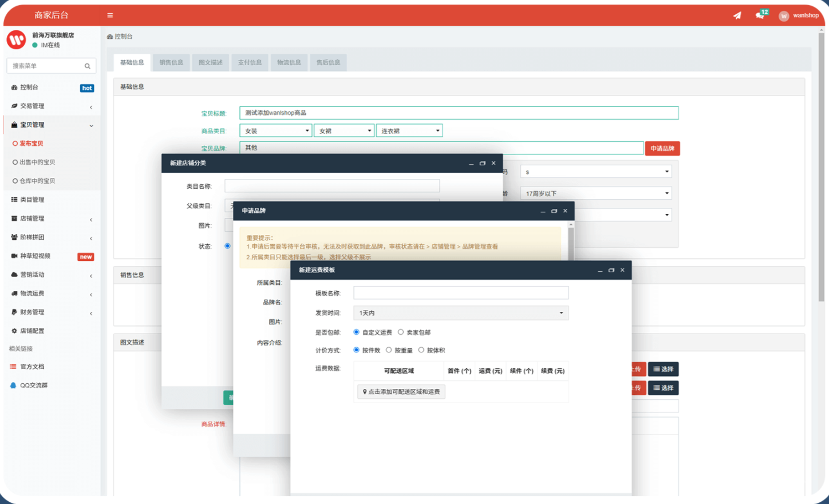Open QQ交流群 link in sidebar

pos(33,386)
